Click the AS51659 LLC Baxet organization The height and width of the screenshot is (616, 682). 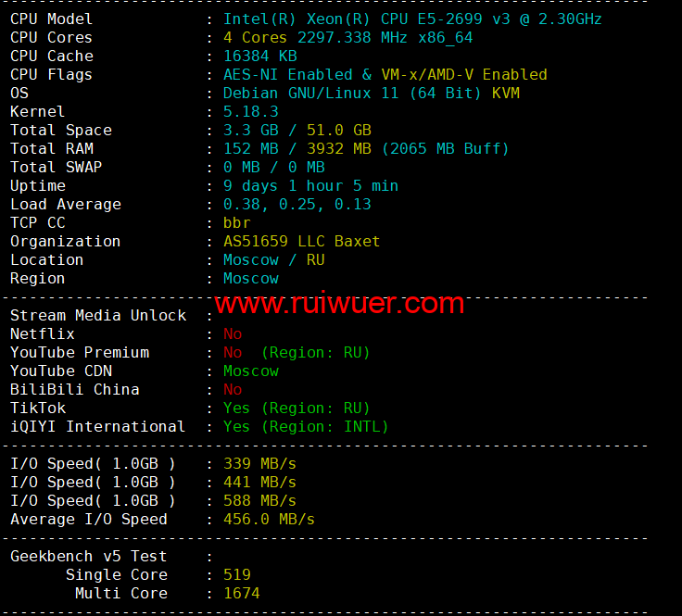point(301,242)
